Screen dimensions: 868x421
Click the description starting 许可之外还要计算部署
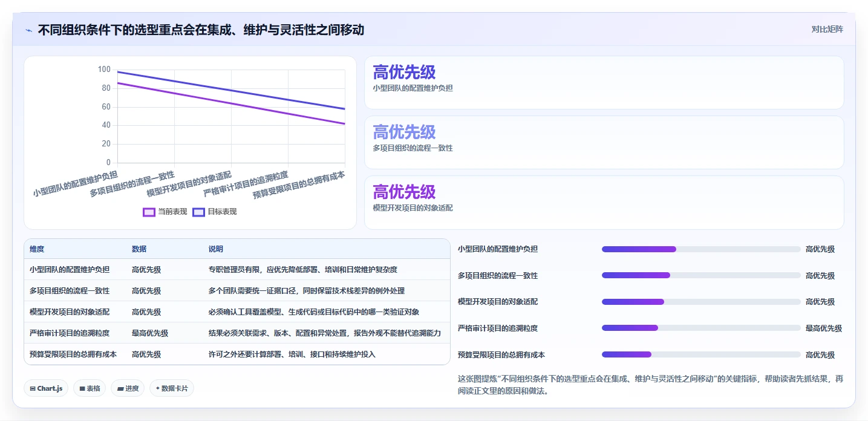click(x=292, y=354)
